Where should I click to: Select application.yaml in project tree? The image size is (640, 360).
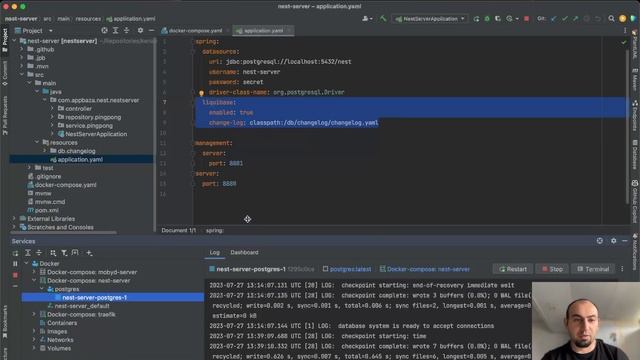tap(81, 160)
